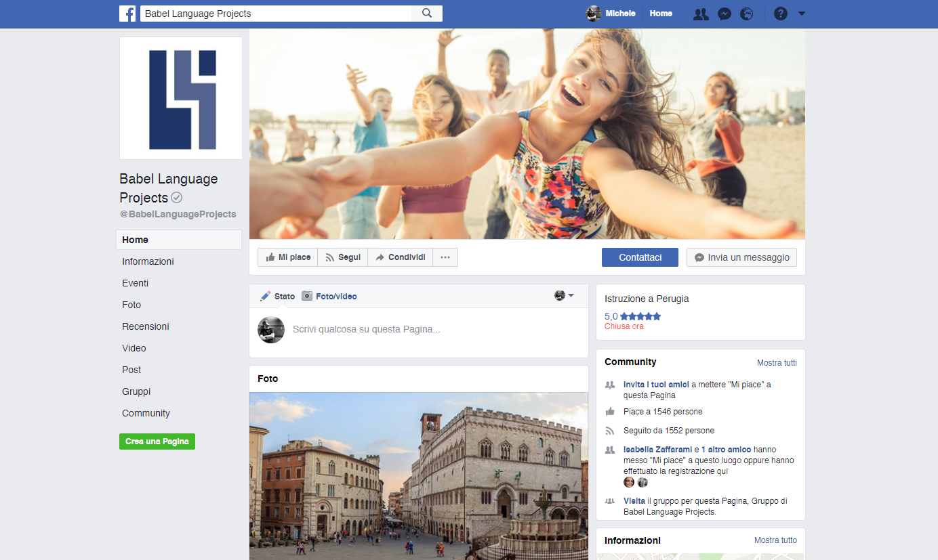Image resolution: width=938 pixels, height=560 pixels.
Task: Click the Babel Language Projects search field
Action: pos(276,14)
